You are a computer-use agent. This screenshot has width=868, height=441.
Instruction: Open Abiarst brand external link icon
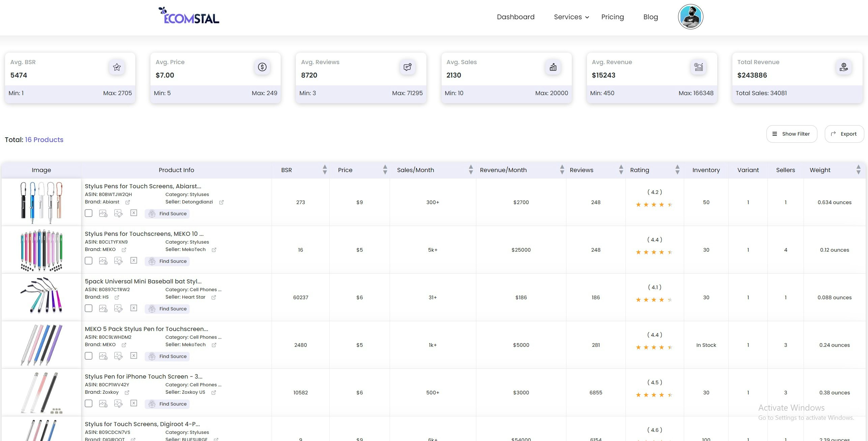click(x=128, y=202)
